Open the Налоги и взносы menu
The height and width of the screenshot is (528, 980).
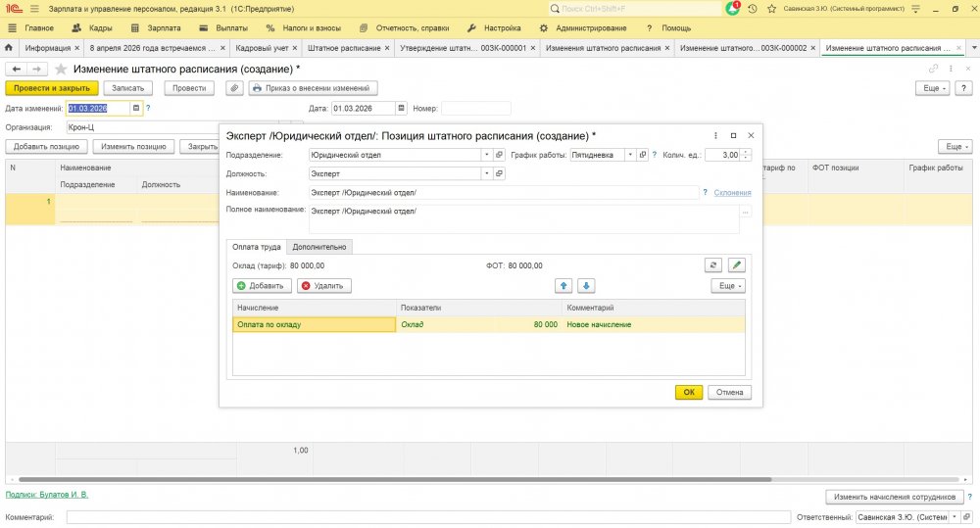click(304, 28)
